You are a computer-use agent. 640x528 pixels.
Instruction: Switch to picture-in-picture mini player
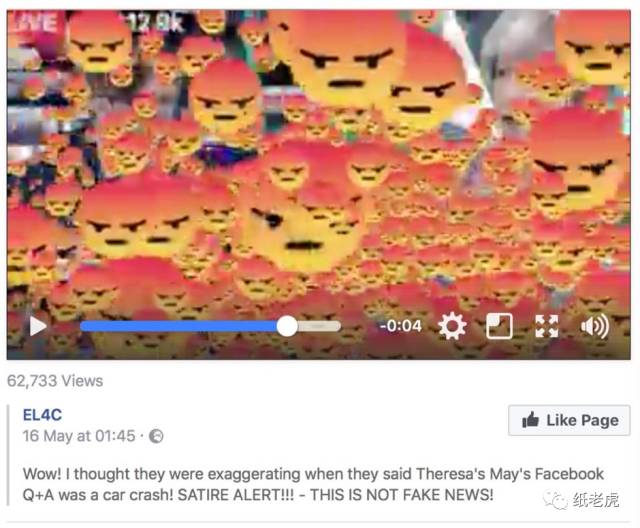[499, 326]
